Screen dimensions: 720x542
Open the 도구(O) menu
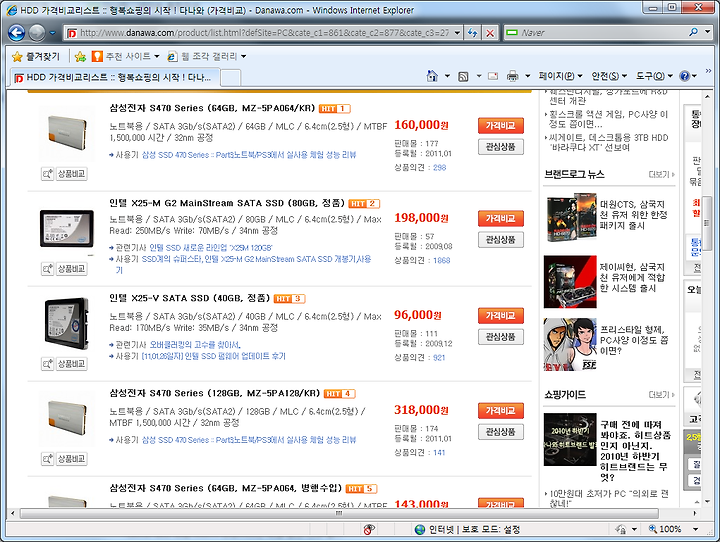pos(654,76)
